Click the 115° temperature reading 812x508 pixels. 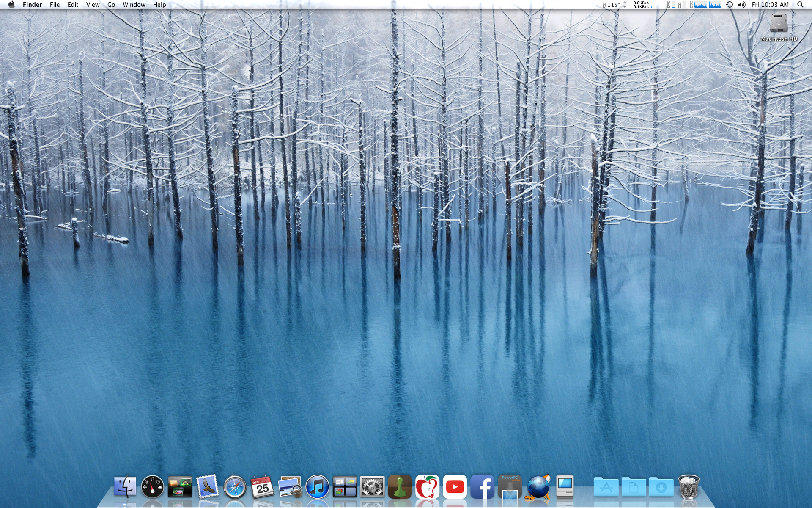[x=613, y=5]
